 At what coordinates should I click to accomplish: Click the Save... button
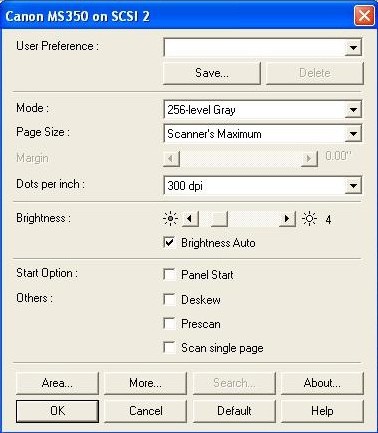click(x=212, y=73)
